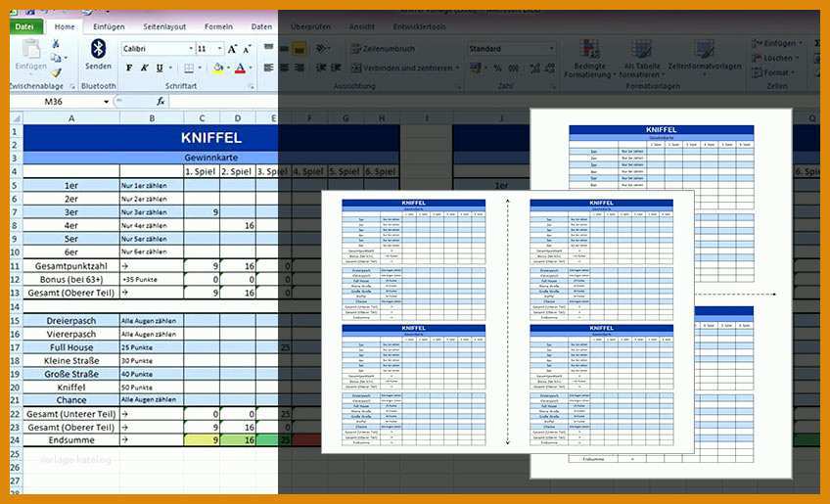Screen dimensions: 830x504
Task: Select the 'Kleine Straße' cell
Action: coord(71,360)
